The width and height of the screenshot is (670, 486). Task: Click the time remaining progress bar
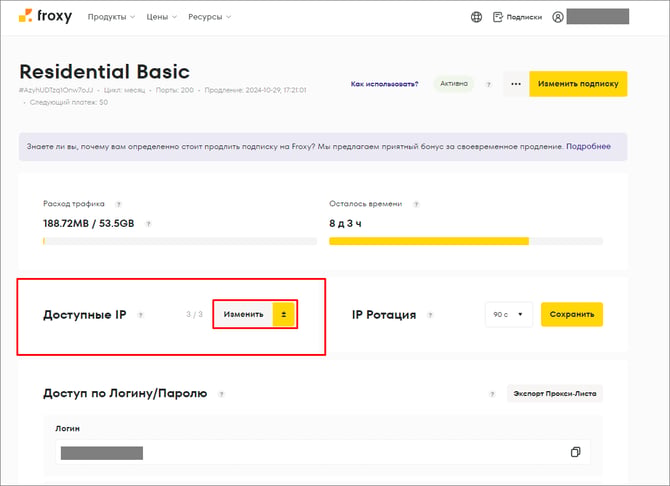(466, 242)
